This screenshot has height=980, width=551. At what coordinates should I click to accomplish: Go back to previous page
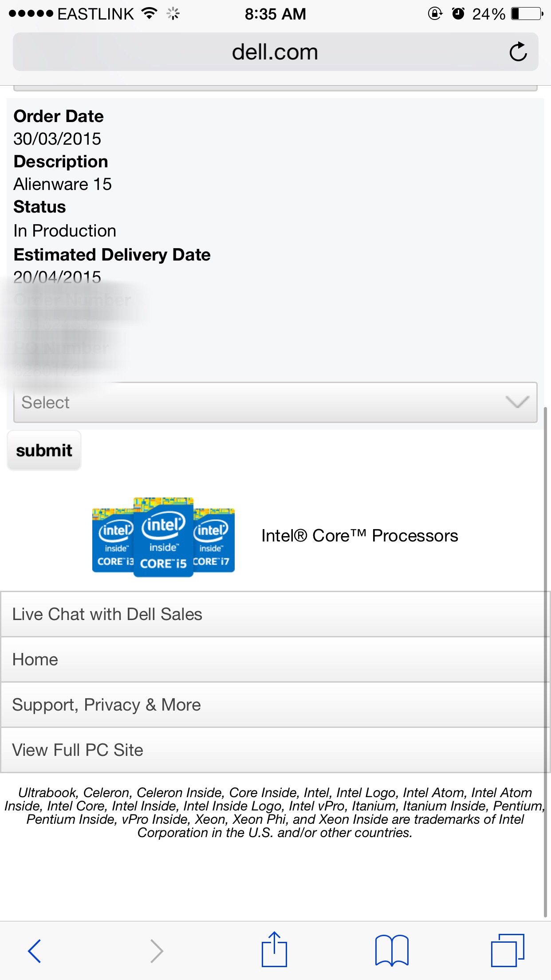coord(34,951)
